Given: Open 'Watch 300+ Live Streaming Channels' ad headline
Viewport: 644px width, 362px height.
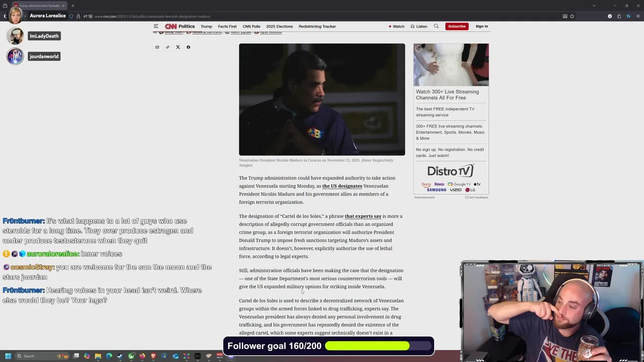Looking at the screenshot, I should [447, 95].
